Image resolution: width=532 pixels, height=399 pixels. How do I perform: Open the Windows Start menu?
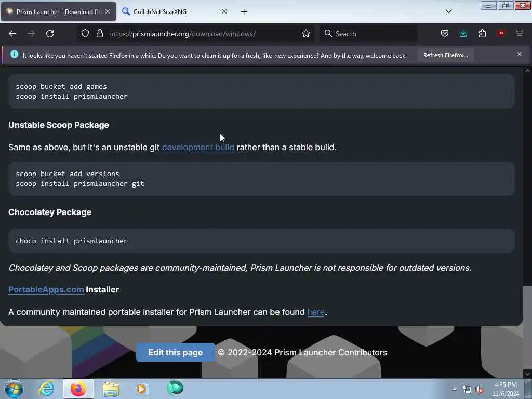14,389
